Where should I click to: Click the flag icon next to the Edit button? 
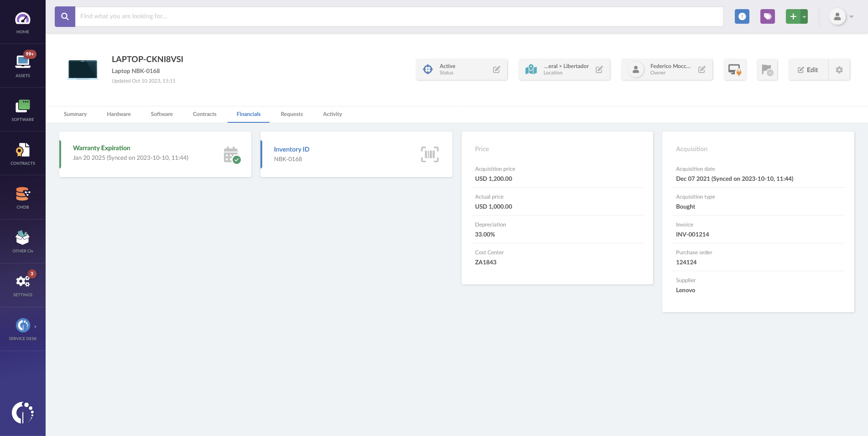point(767,69)
